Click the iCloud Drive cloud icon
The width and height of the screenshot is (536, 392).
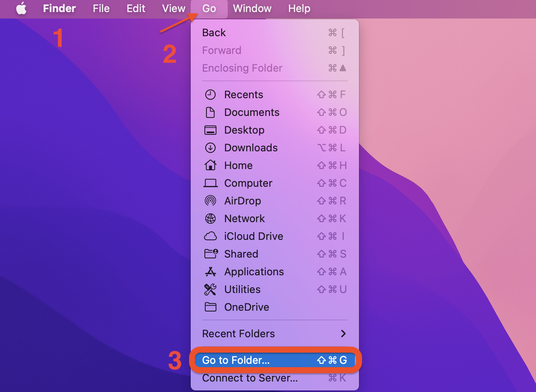pos(210,236)
